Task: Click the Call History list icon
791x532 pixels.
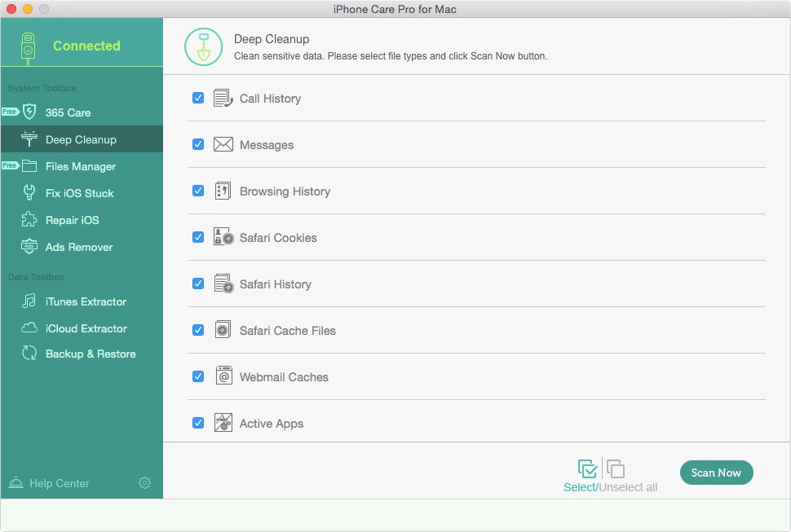Action: click(x=223, y=99)
